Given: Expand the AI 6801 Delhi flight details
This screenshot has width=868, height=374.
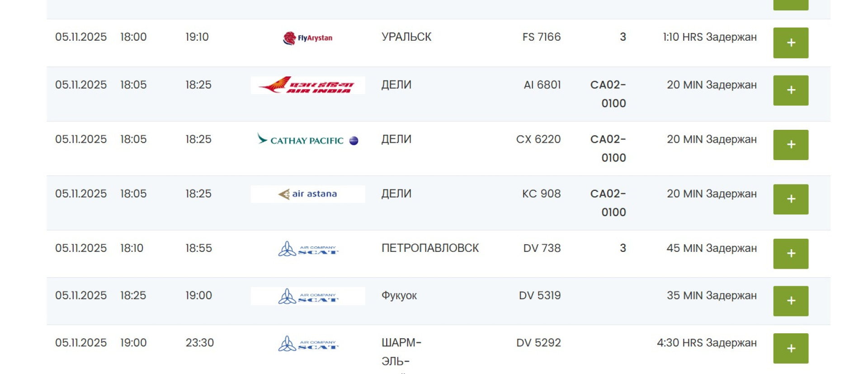Looking at the screenshot, I should (x=790, y=90).
